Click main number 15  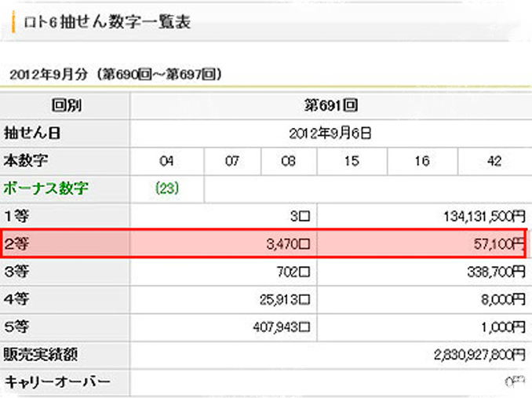(x=352, y=161)
